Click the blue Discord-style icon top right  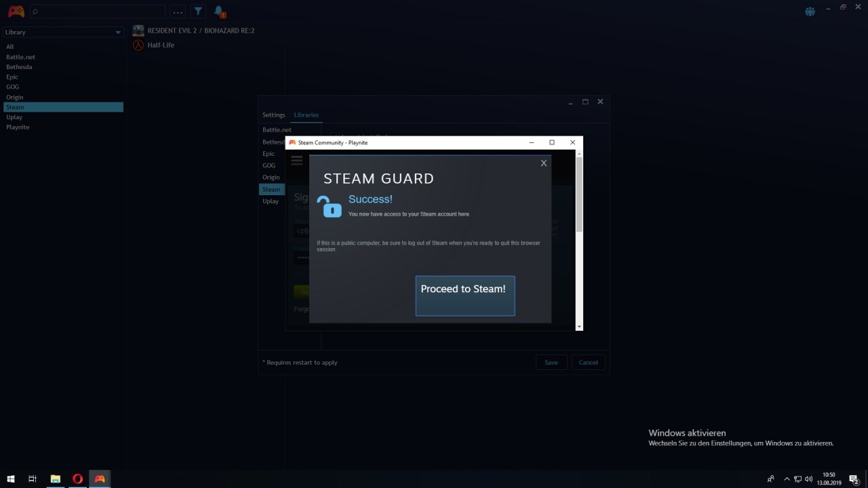[x=810, y=12]
